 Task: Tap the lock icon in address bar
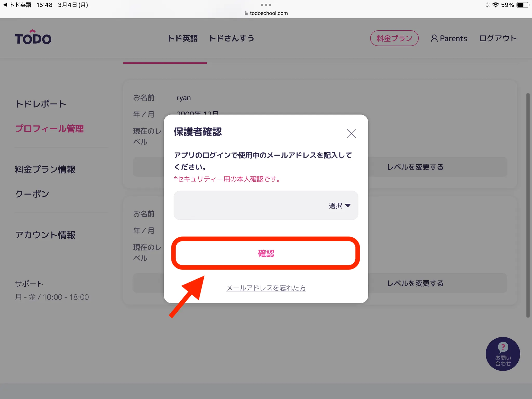246,13
